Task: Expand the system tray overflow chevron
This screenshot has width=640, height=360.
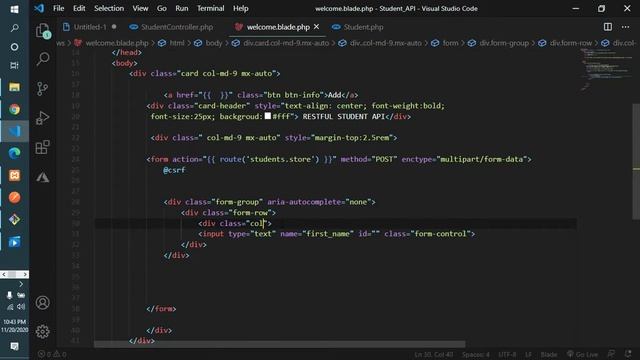Action: pyautogui.click(x=21, y=284)
